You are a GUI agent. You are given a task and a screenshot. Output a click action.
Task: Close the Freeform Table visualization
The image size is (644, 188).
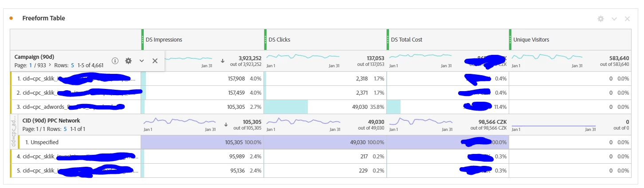[627, 19]
